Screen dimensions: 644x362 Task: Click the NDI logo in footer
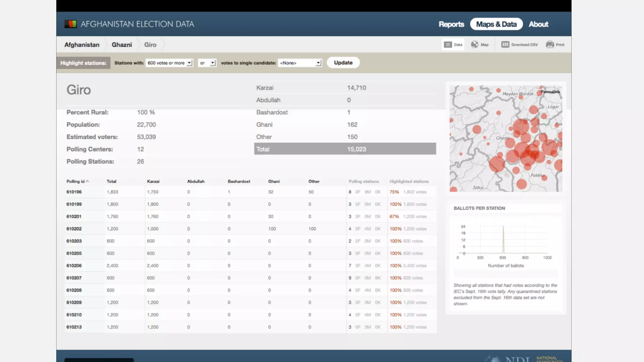click(x=517, y=359)
